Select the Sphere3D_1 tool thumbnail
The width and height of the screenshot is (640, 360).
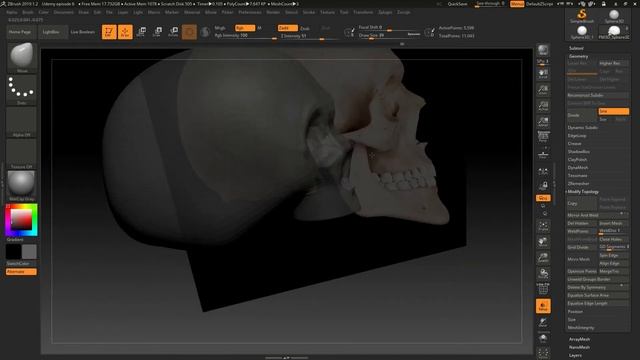[x=582, y=32]
